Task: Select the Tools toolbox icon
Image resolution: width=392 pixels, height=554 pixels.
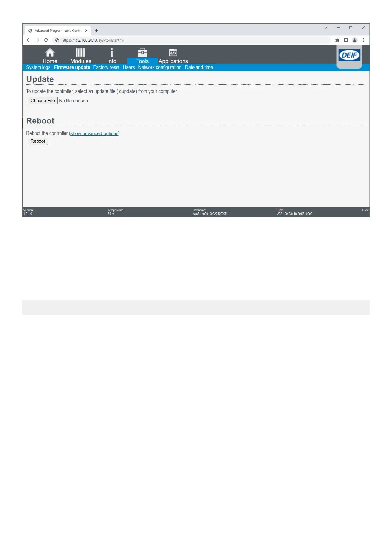Action: click(142, 53)
